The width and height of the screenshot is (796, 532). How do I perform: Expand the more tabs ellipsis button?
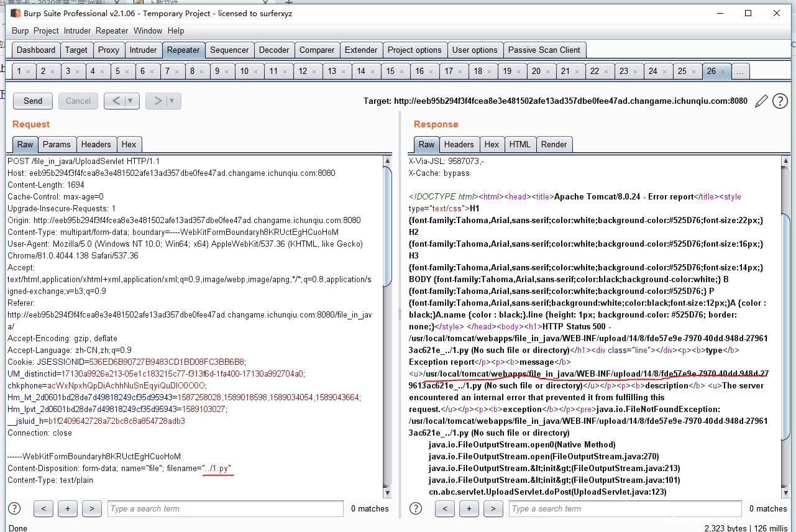point(739,71)
